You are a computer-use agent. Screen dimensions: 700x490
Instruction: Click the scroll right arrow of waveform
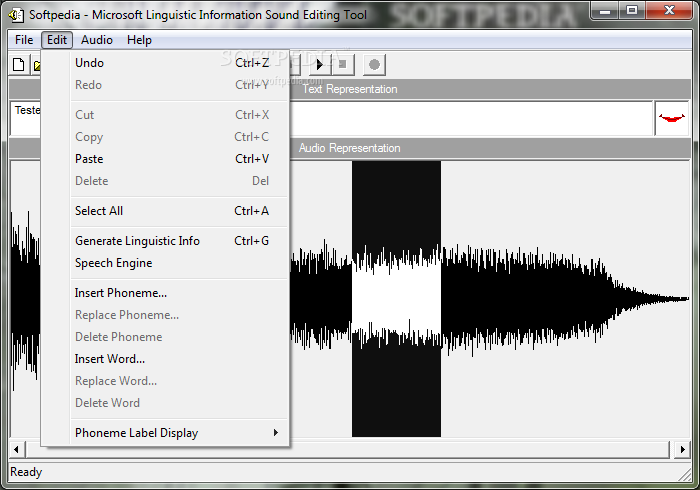click(x=682, y=449)
